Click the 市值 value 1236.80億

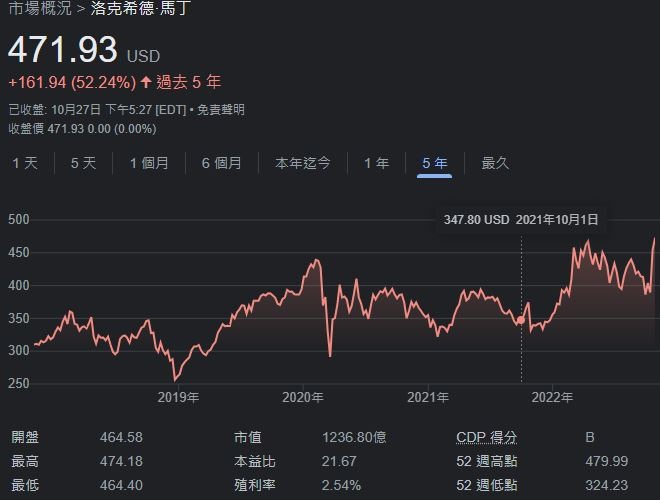point(354,438)
